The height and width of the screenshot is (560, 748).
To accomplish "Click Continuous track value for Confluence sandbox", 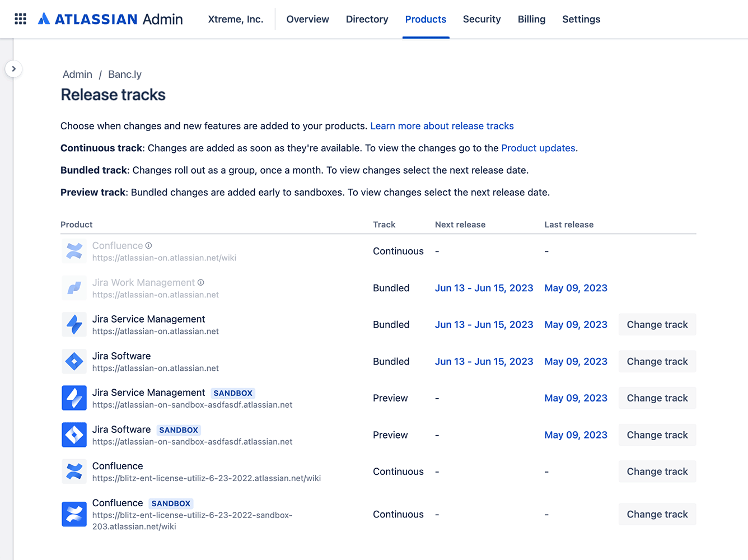I will tap(398, 514).
